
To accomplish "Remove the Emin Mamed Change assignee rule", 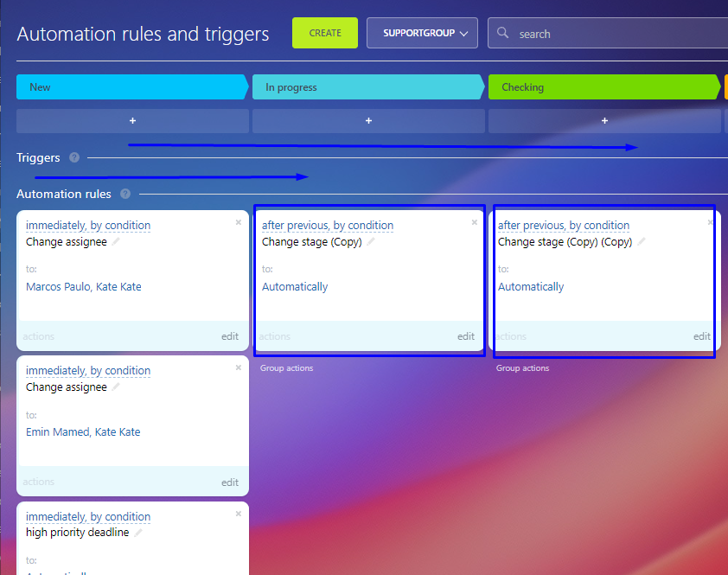I will (239, 367).
